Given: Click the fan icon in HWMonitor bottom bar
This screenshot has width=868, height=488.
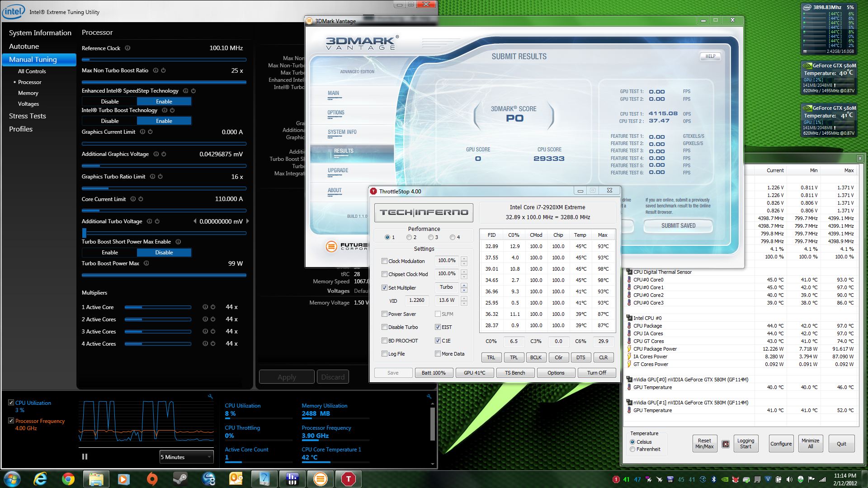Looking at the screenshot, I should click(x=726, y=444).
